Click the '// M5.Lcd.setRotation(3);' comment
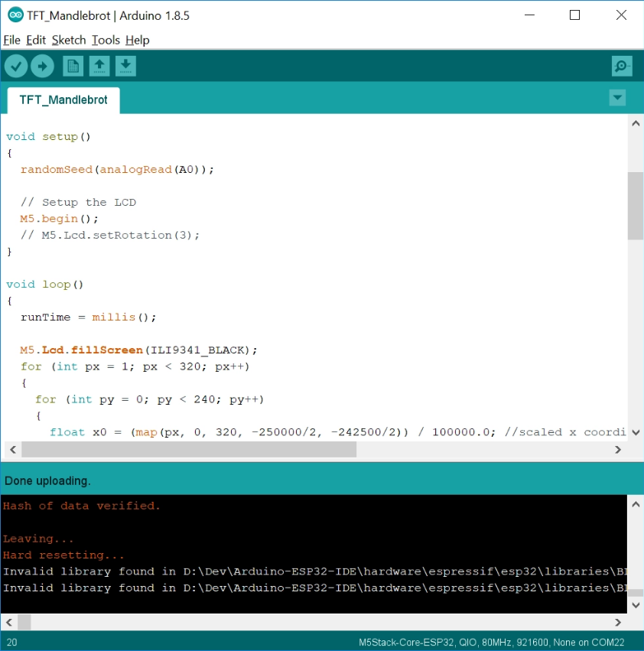Image resolution: width=644 pixels, height=651 pixels. pyautogui.click(x=110, y=235)
